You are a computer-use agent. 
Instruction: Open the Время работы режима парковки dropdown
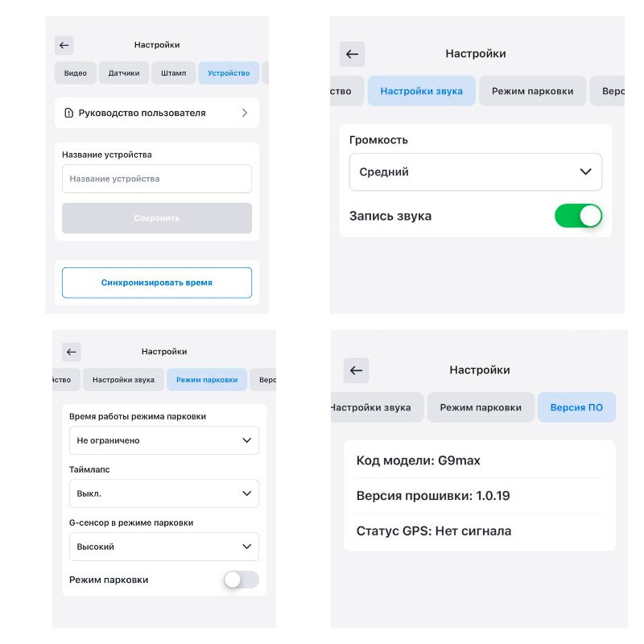click(x=164, y=440)
